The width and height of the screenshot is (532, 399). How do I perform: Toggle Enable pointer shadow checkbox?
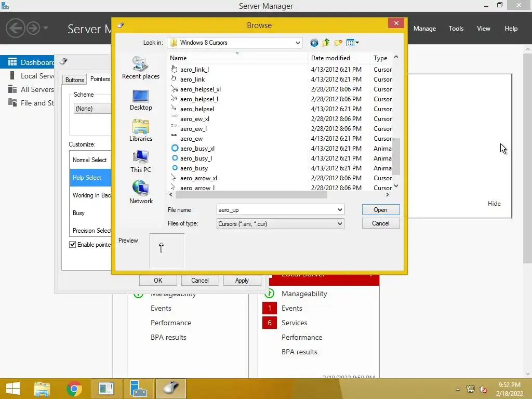(x=72, y=245)
